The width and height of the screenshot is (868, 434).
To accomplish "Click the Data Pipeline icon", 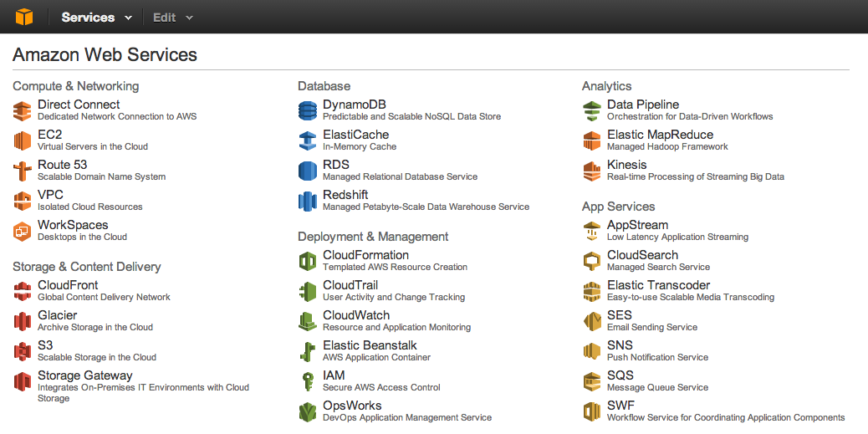I will pos(592,110).
